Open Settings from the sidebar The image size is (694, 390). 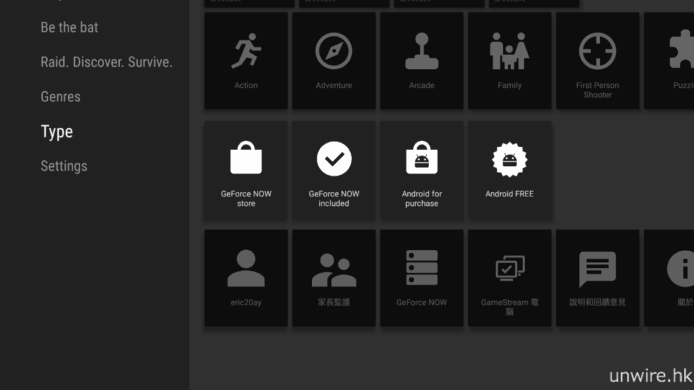(64, 166)
